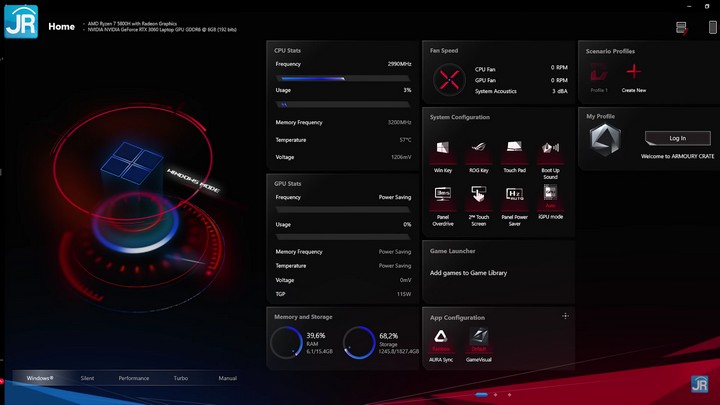Click the Memory and Storage heading
720x405 pixels.
tap(303, 317)
